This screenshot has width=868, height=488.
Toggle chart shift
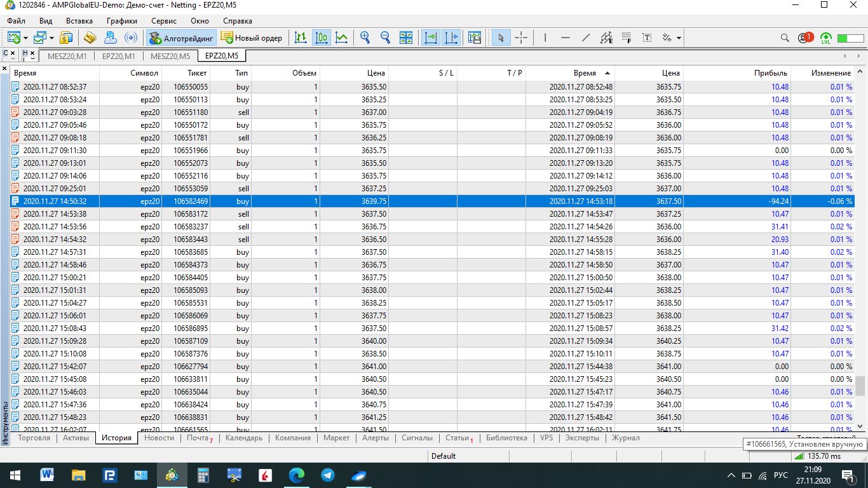(451, 37)
